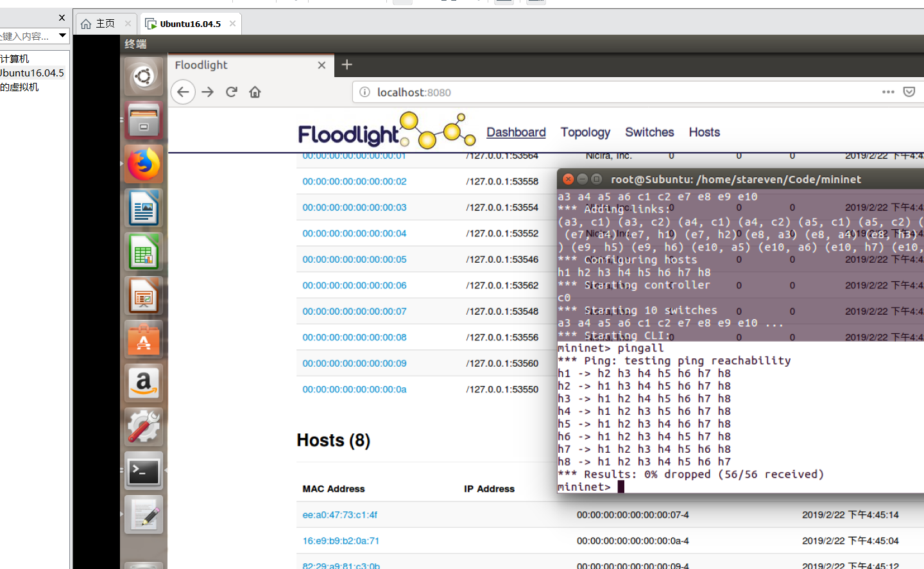
Task: Close the mininet terminal window
Action: [568, 179]
